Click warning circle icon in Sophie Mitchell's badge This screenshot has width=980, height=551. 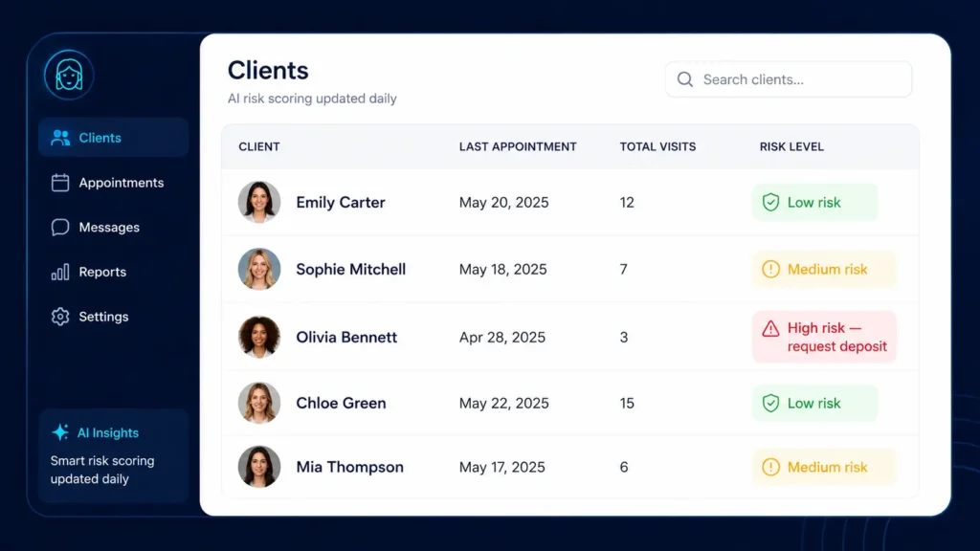770,269
